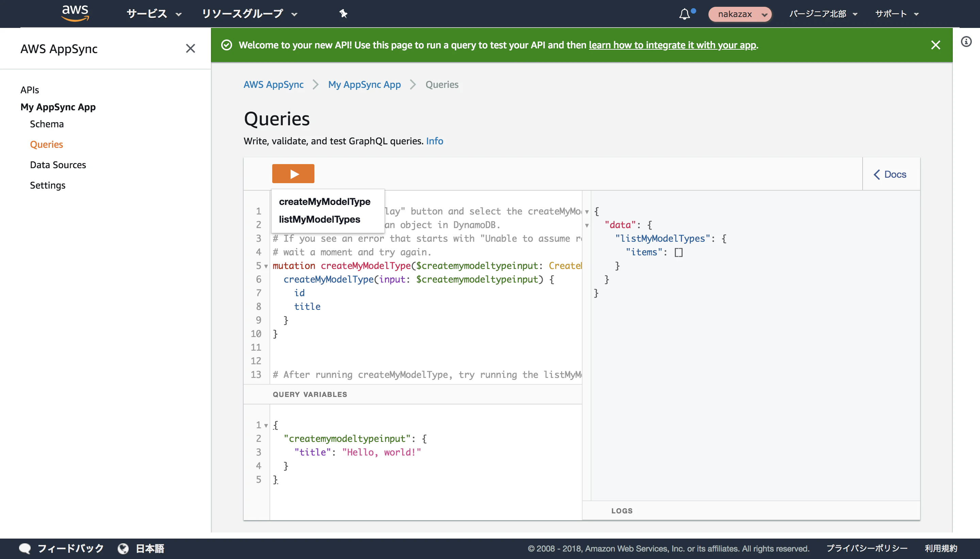Close the AWS AppSync sidebar panel
980x559 pixels.
190,48
